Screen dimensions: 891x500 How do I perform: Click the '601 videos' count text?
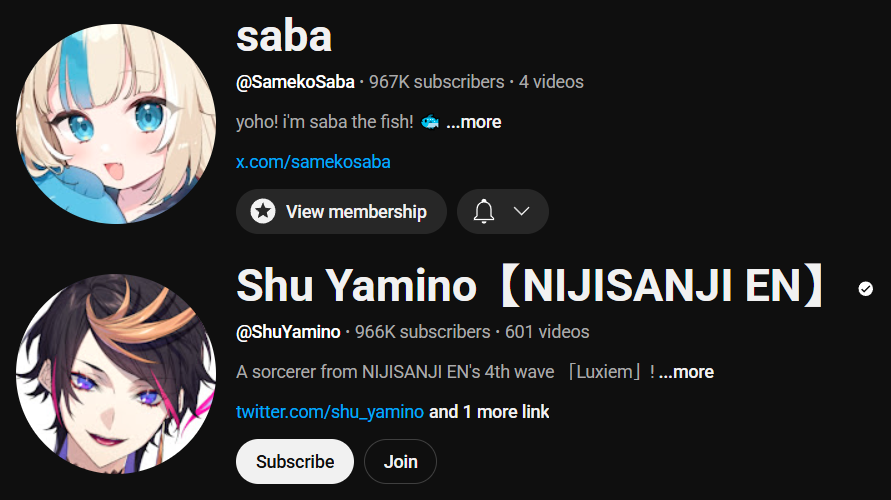pyautogui.click(x=547, y=332)
